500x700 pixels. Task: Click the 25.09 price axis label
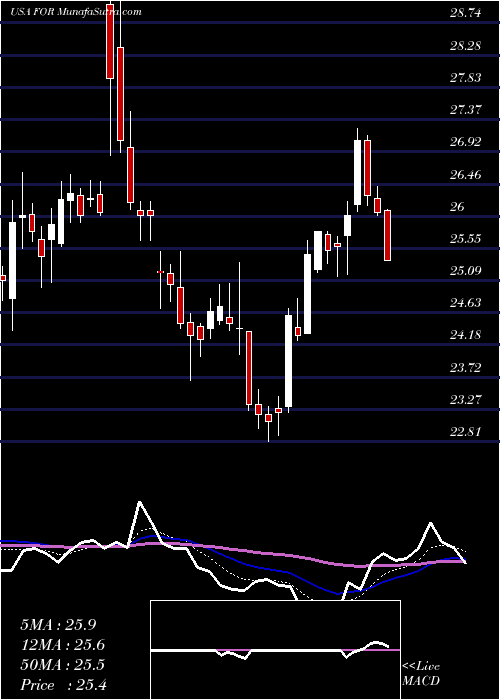pos(466,270)
